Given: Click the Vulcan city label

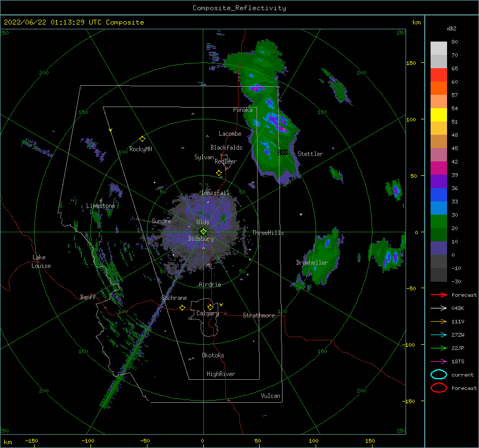Looking at the screenshot, I should (x=271, y=396).
